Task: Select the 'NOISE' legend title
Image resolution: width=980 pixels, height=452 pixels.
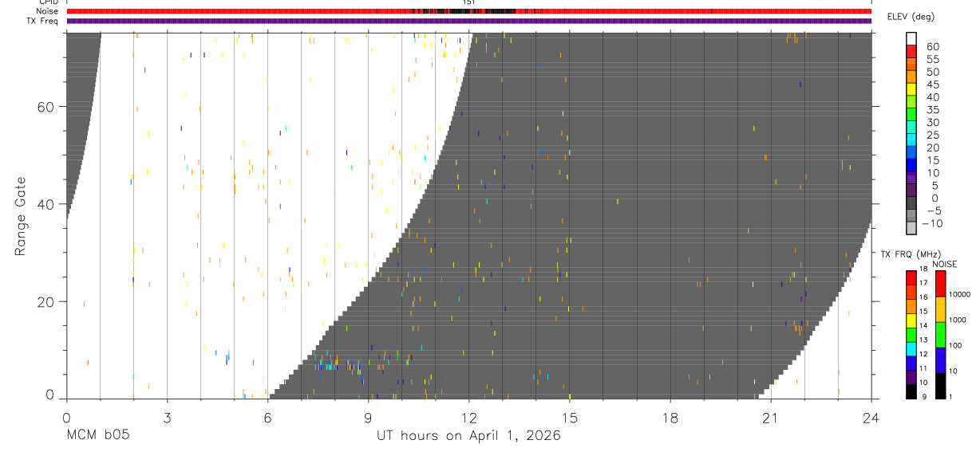Action: [946, 264]
